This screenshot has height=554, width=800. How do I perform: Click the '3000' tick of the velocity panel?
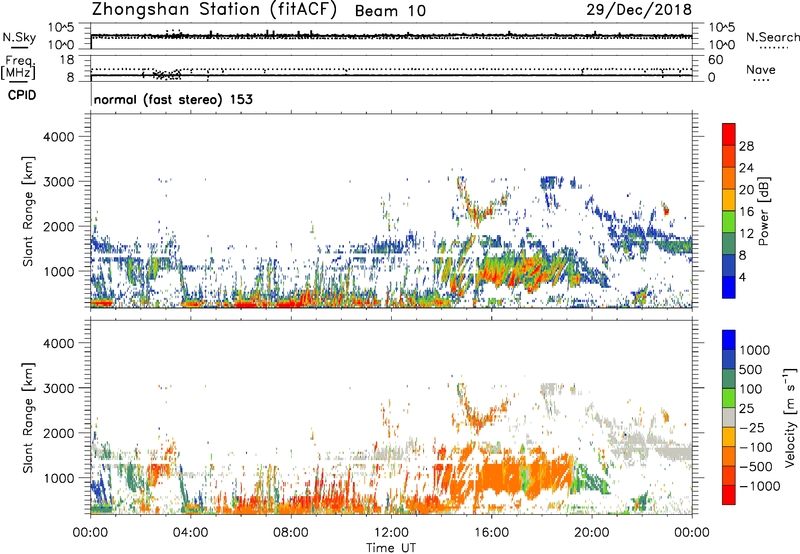(59, 388)
